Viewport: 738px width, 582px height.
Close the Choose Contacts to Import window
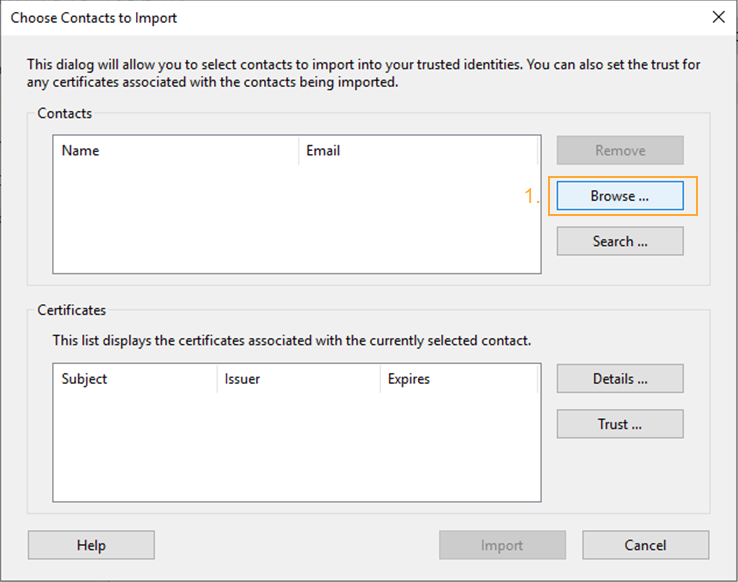tap(718, 17)
